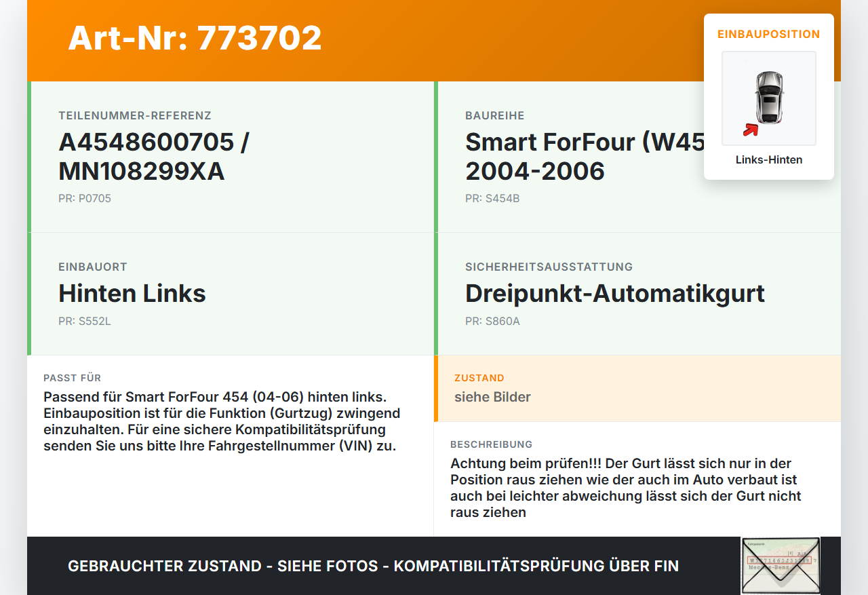Click the car installation position image
Image resolution: width=868 pixels, height=595 pixels.
[x=769, y=98]
